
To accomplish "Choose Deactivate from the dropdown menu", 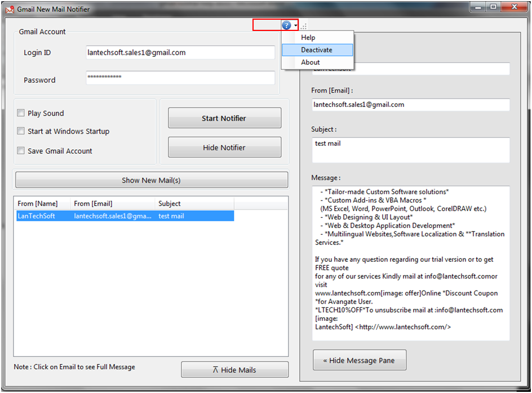I will click(317, 50).
